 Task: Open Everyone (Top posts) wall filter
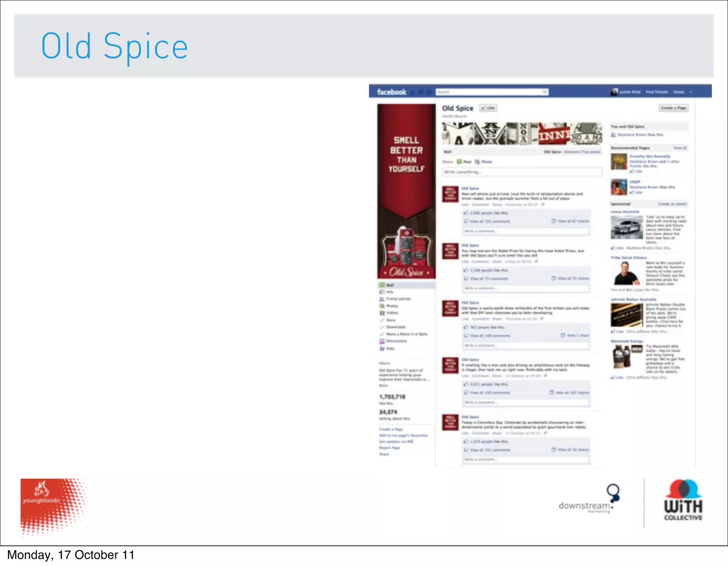point(582,152)
